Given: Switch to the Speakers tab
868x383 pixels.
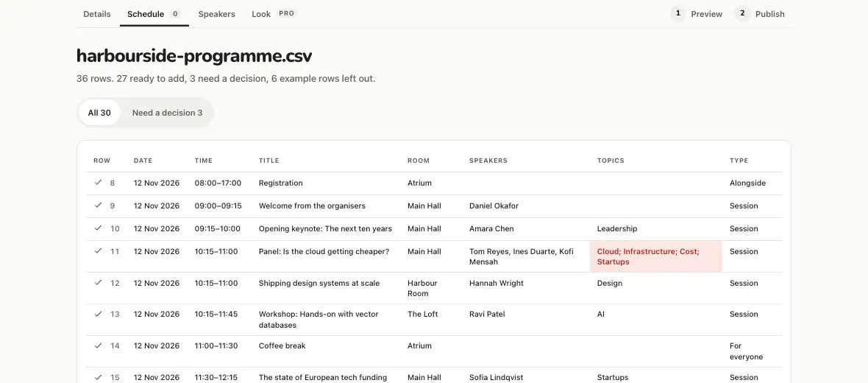Looking at the screenshot, I should point(216,14).
